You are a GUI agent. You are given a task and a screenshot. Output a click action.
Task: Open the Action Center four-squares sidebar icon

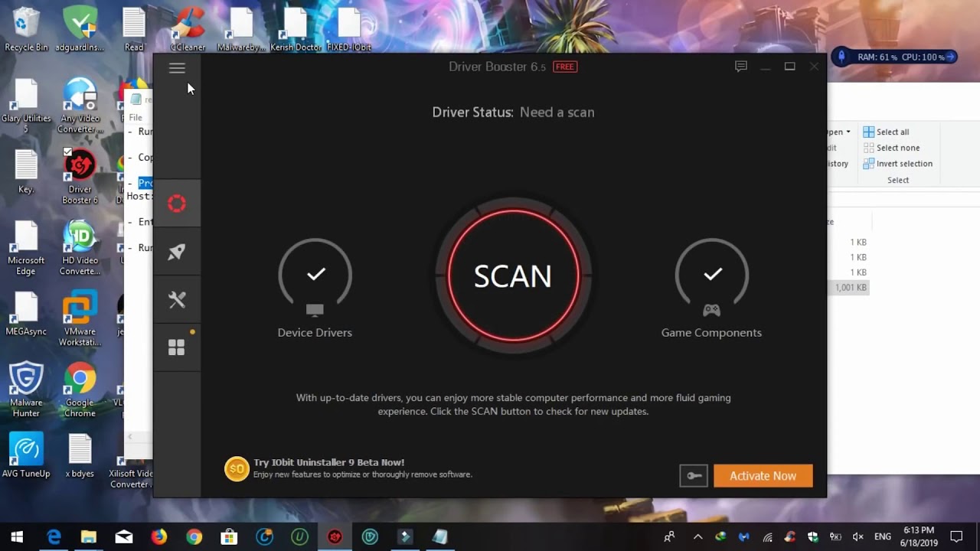click(x=177, y=347)
